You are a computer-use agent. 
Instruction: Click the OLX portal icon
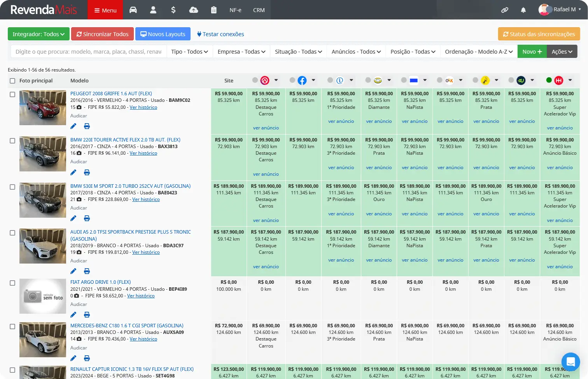tap(450, 80)
